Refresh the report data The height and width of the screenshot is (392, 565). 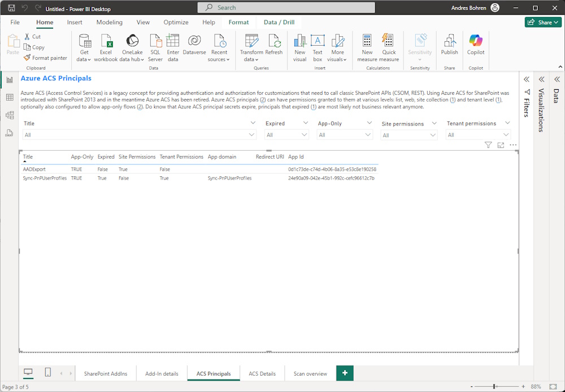(x=274, y=45)
